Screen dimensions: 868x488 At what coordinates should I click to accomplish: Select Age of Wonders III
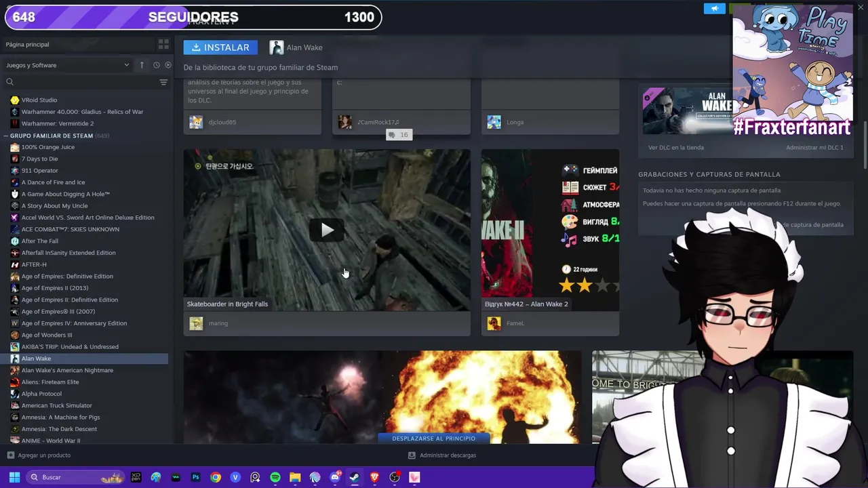(x=46, y=335)
